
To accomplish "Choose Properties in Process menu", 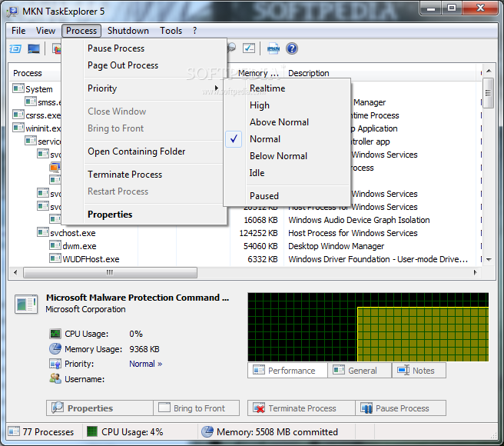I will pyautogui.click(x=144, y=215).
